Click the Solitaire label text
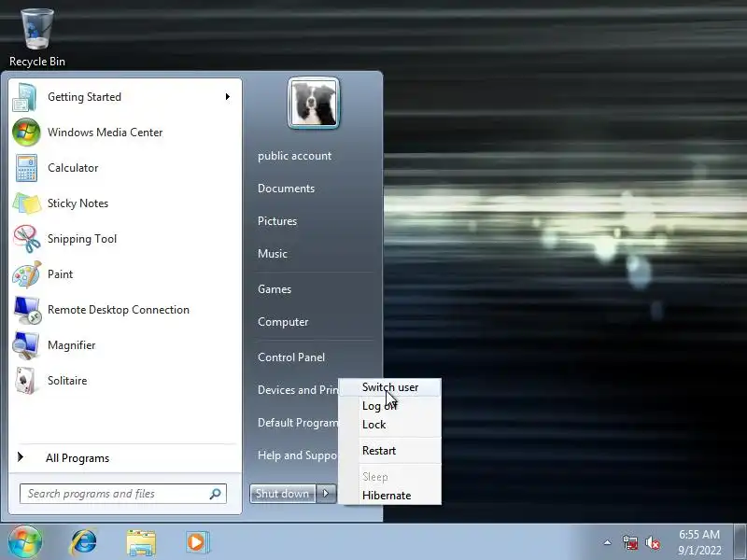This screenshot has height=560, width=747. [x=67, y=381]
